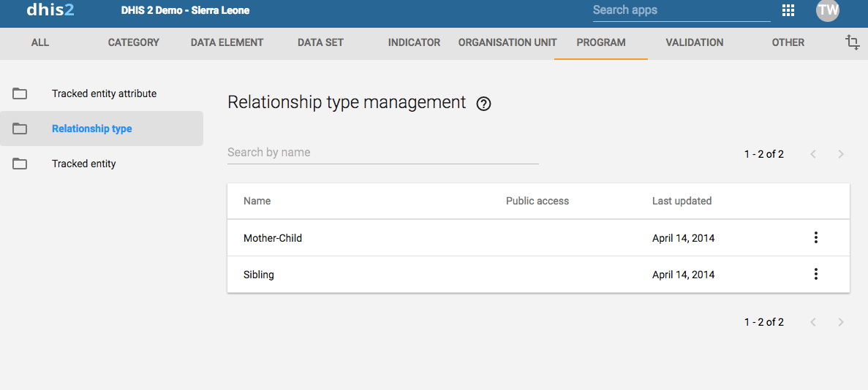Select the Indicator tab

point(414,42)
